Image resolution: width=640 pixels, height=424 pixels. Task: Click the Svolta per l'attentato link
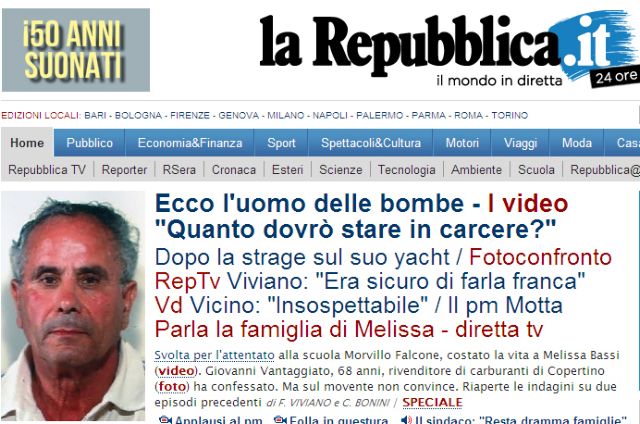[x=214, y=355]
